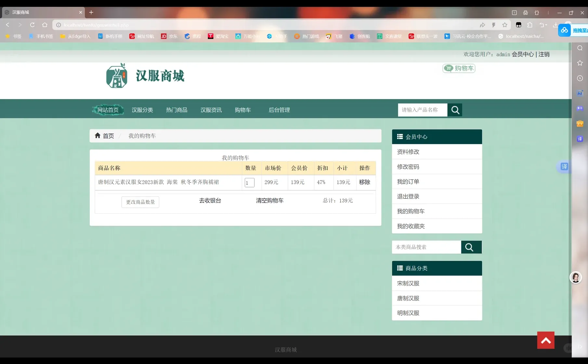Viewport: 588px width, 364px height.
Task: Click the cloud drive drag-to icon
Action: 565,30
